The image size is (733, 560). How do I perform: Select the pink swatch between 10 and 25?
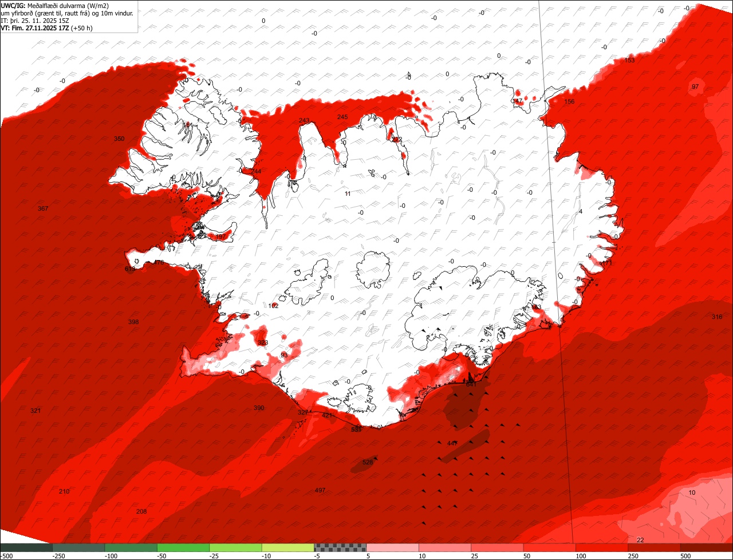(x=444, y=547)
